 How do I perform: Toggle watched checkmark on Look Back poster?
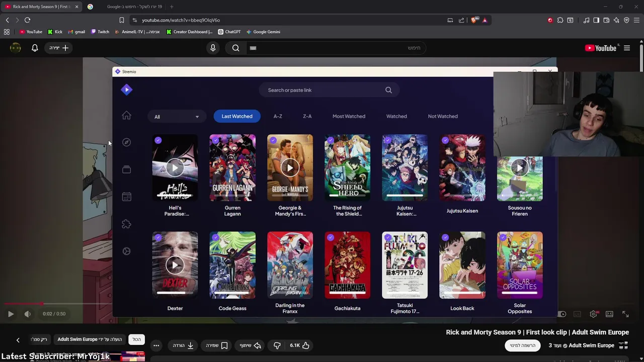(x=445, y=237)
